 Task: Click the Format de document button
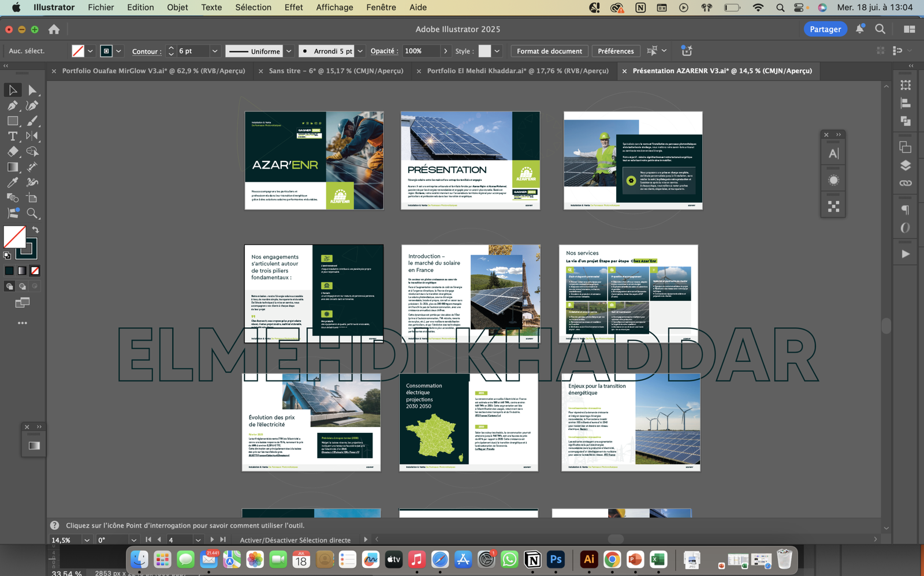549,51
